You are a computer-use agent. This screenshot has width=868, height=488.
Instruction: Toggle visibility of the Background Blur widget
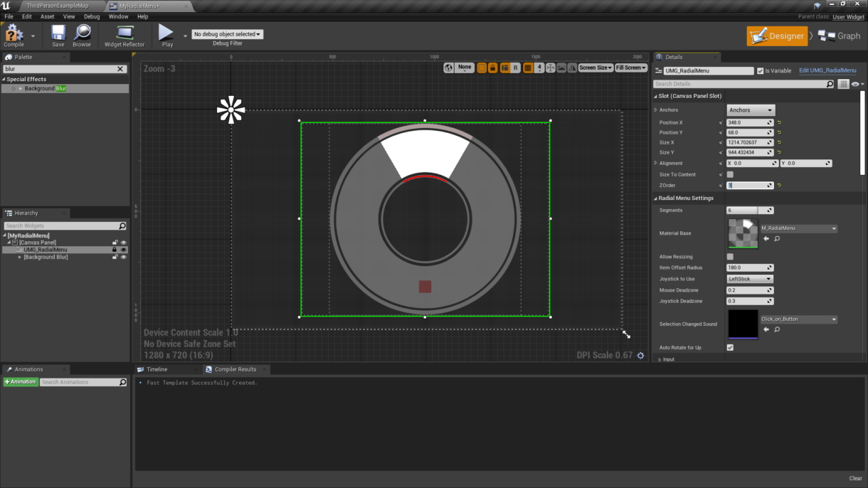pyautogui.click(x=124, y=257)
